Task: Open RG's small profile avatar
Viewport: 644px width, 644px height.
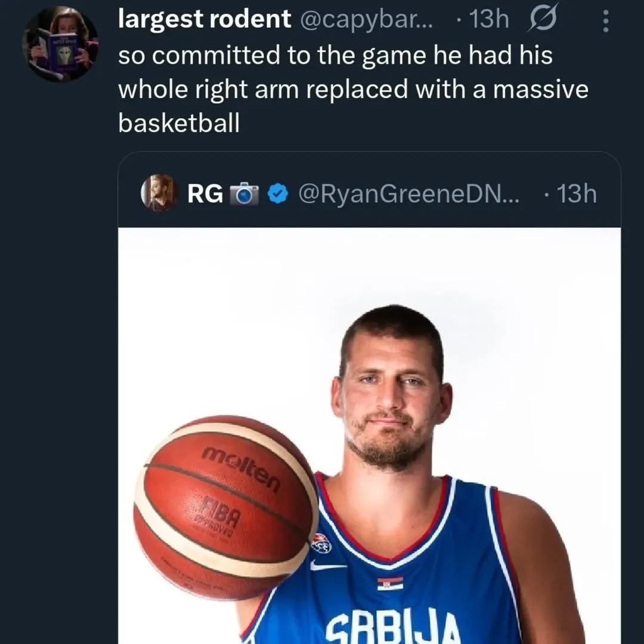Action: pyautogui.click(x=159, y=193)
